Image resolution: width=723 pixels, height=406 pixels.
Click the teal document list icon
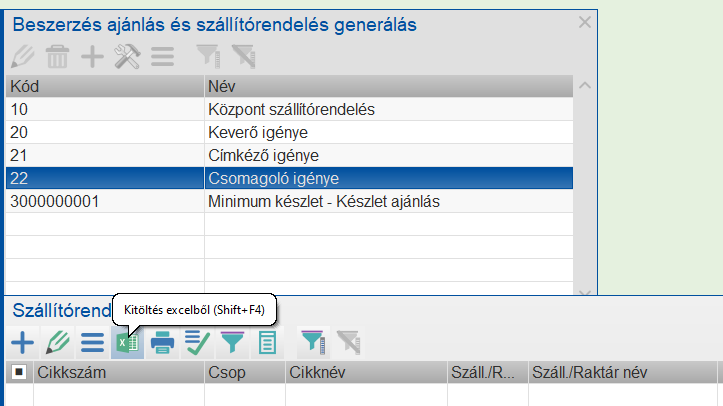pyautogui.click(x=266, y=343)
